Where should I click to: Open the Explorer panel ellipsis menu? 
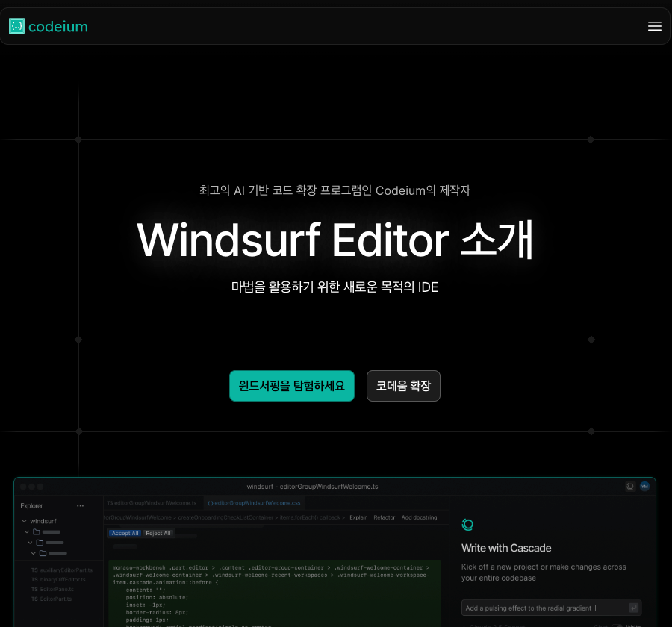[80, 506]
